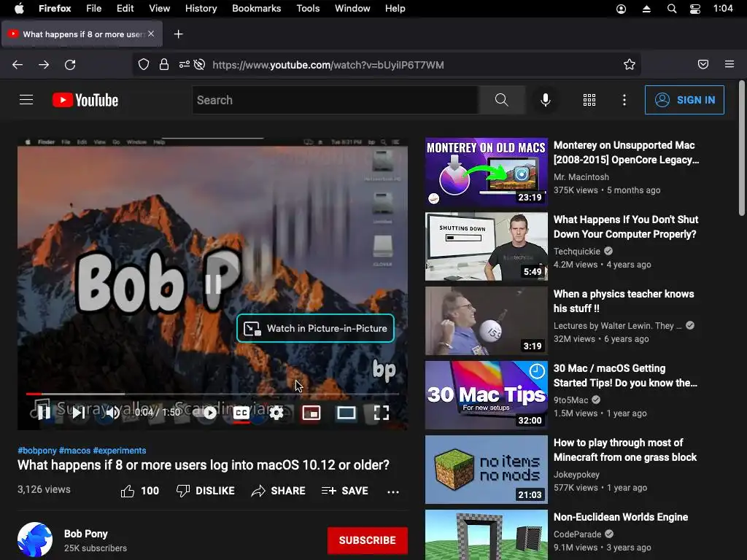Screen dimensions: 747x560
Task: Open a new browser tab
Action: tap(178, 34)
